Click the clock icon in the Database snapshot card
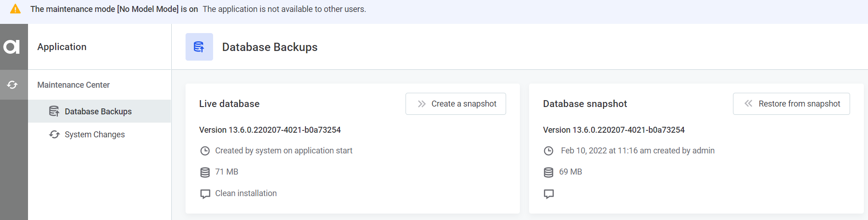The image size is (868, 220). pos(548,151)
